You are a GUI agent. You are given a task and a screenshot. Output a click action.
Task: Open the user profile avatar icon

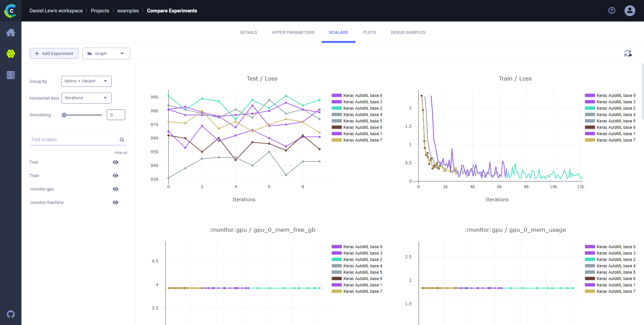click(630, 11)
